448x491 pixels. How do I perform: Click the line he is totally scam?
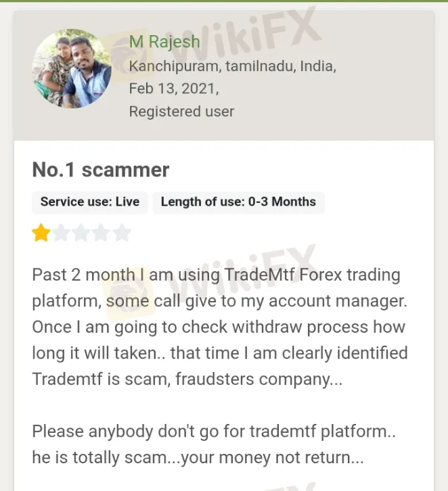tap(198, 457)
